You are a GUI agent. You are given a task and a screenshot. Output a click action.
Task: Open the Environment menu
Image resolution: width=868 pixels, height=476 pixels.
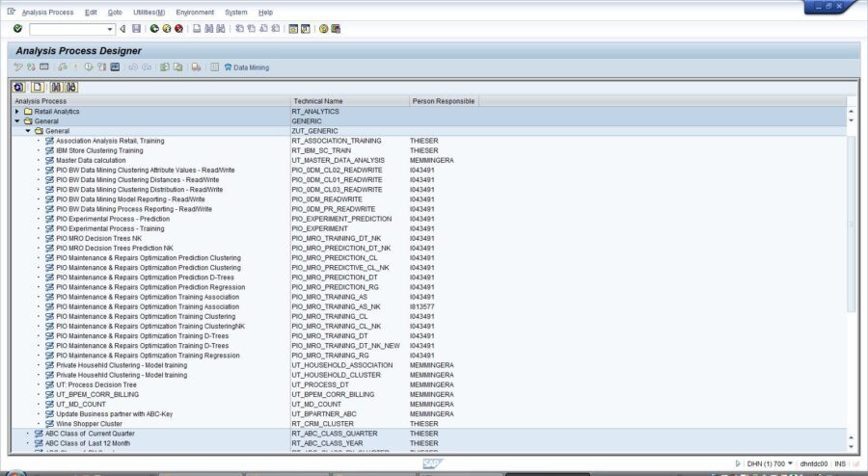[195, 12]
